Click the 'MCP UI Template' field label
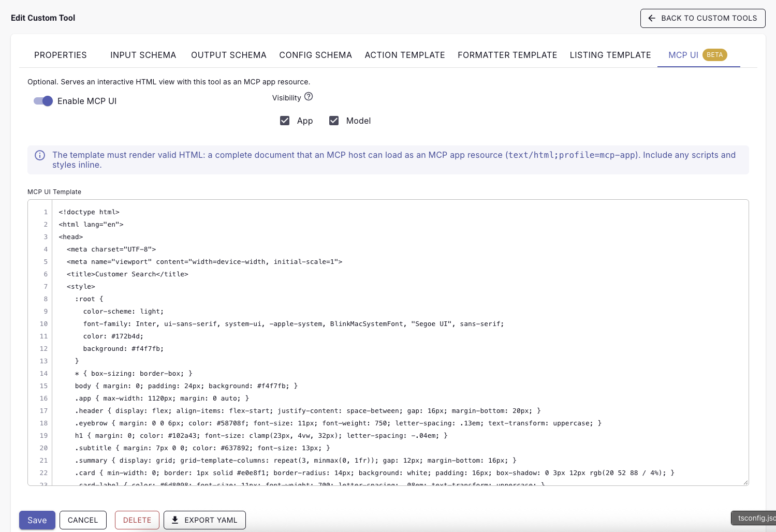The image size is (776, 532). pyautogui.click(x=54, y=192)
